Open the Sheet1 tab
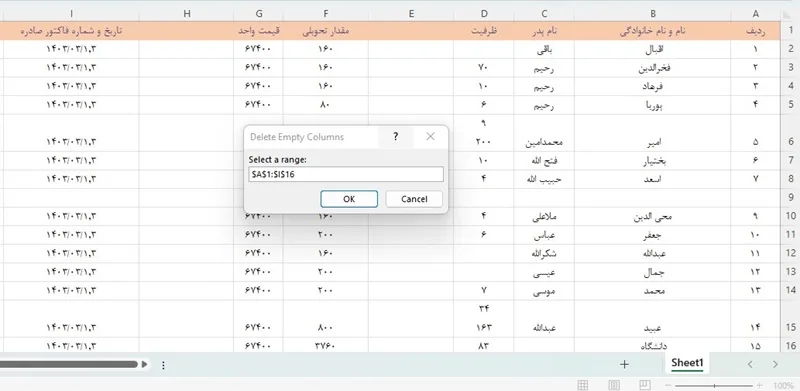 click(687, 363)
